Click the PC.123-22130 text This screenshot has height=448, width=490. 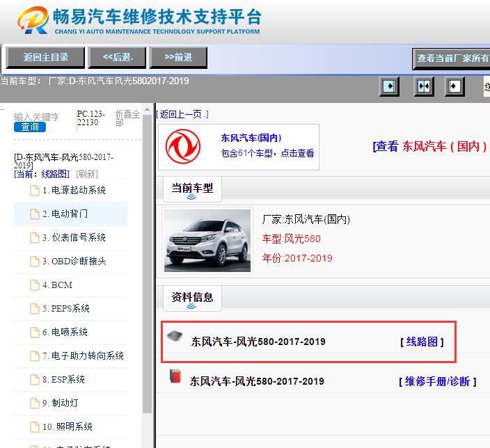[x=91, y=118]
